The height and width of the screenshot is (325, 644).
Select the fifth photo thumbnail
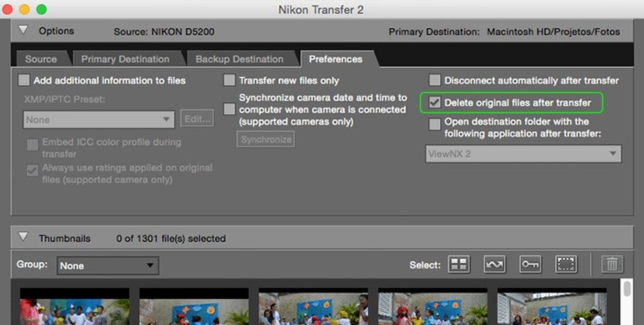click(x=552, y=307)
